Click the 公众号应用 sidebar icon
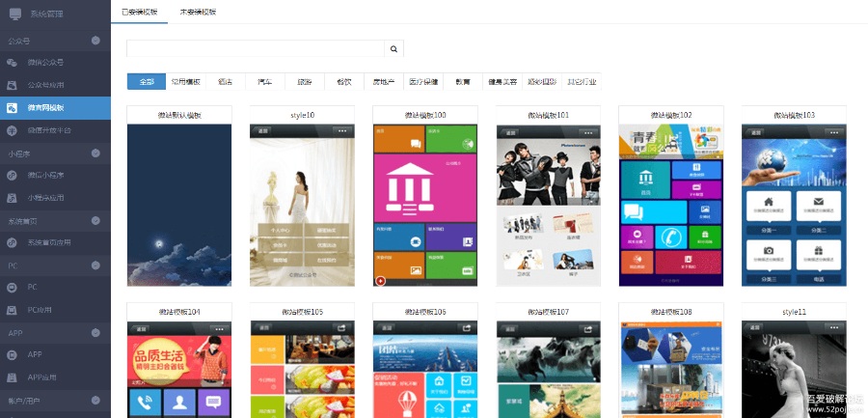This screenshot has height=418, width=868. pos(12,85)
